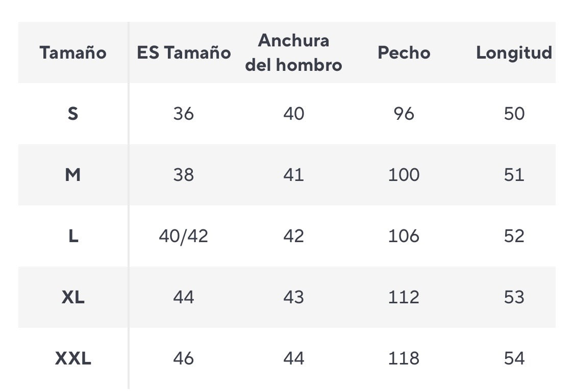Select the M size row label
Image resolution: width=574 pixels, height=392 pixels.
pos(73,175)
